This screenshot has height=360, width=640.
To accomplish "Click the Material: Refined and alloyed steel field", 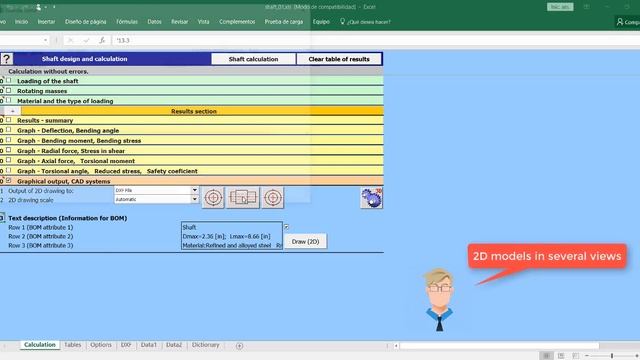I will 232,245.
